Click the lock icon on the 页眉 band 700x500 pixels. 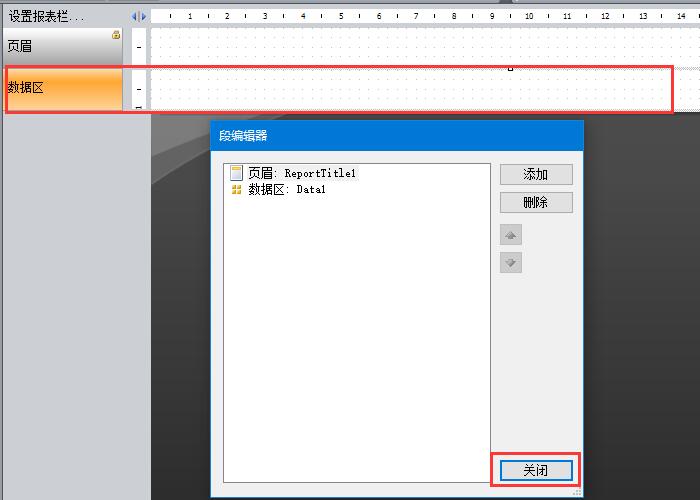pos(116,35)
